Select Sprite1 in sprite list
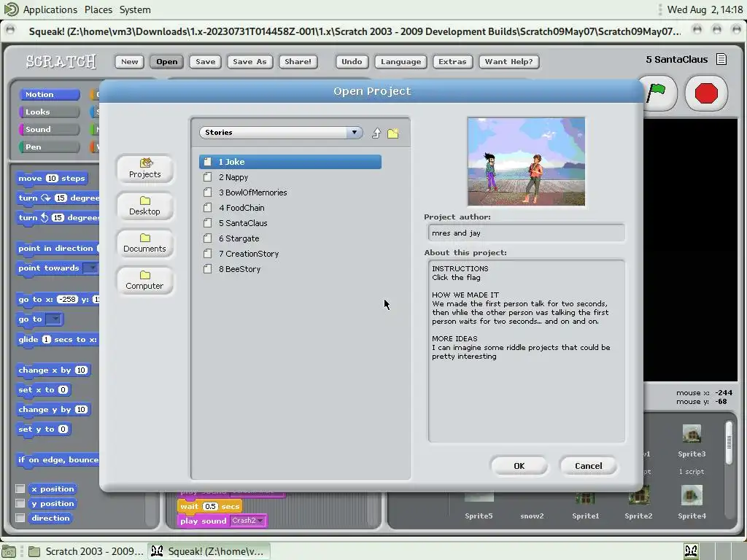The height and width of the screenshot is (560, 747). tap(586, 504)
